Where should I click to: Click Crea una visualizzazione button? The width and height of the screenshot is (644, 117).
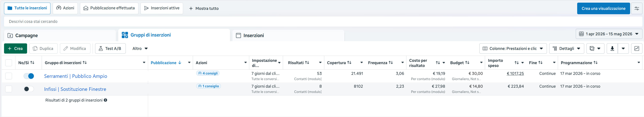[603, 8]
